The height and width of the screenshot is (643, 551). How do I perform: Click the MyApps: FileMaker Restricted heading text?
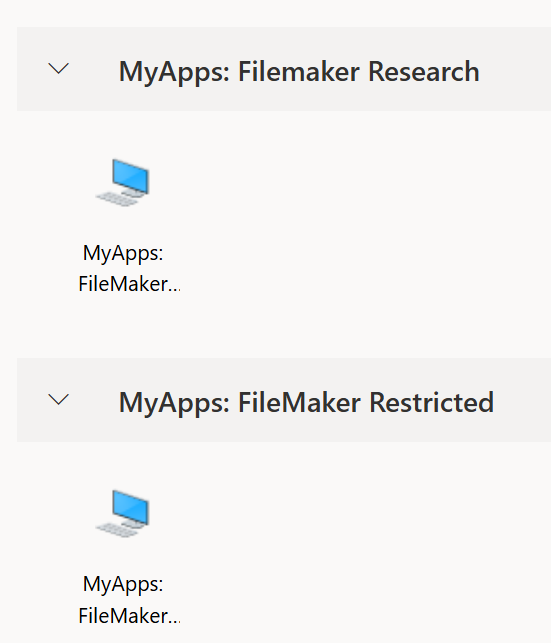[306, 403]
